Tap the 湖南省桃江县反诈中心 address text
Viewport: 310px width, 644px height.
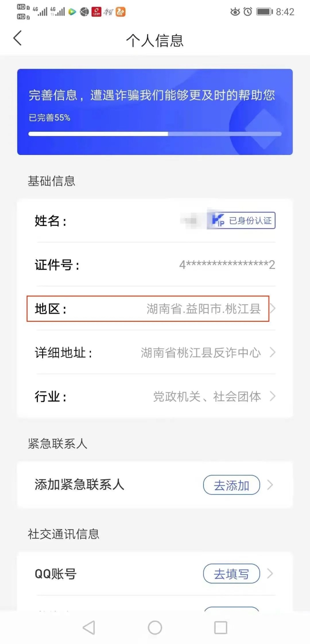pyautogui.click(x=200, y=353)
